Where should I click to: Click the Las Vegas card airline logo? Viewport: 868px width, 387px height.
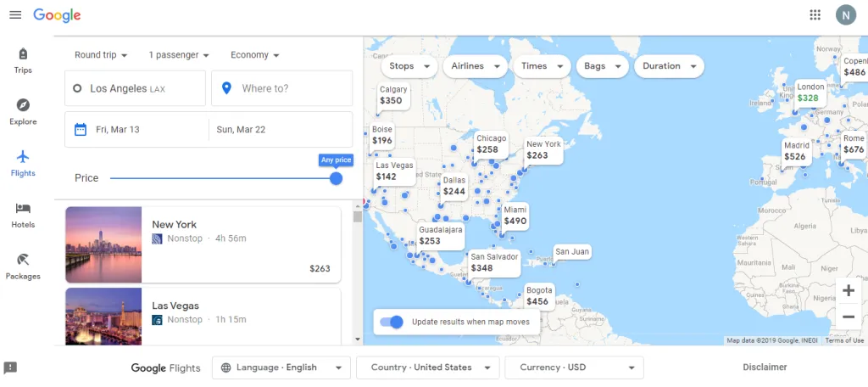click(x=157, y=319)
